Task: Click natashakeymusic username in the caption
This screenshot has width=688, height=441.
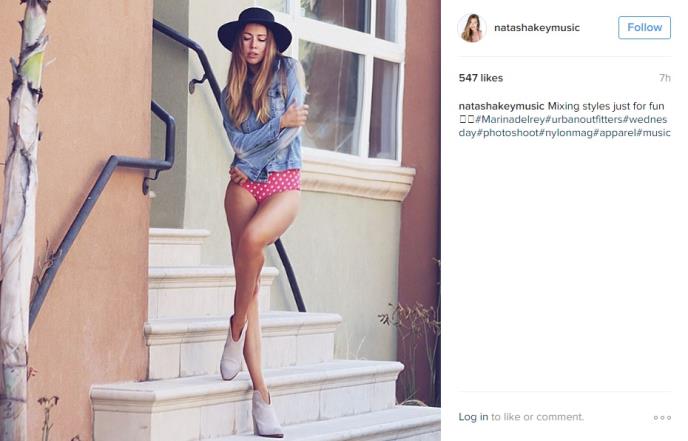Action: pyautogui.click(x=501, y=106)
